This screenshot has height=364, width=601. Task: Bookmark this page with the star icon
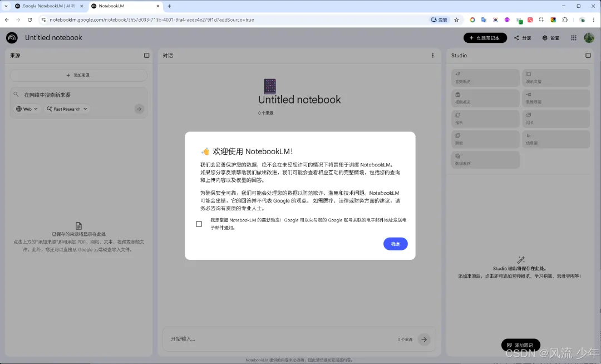(x=456, y=20)
